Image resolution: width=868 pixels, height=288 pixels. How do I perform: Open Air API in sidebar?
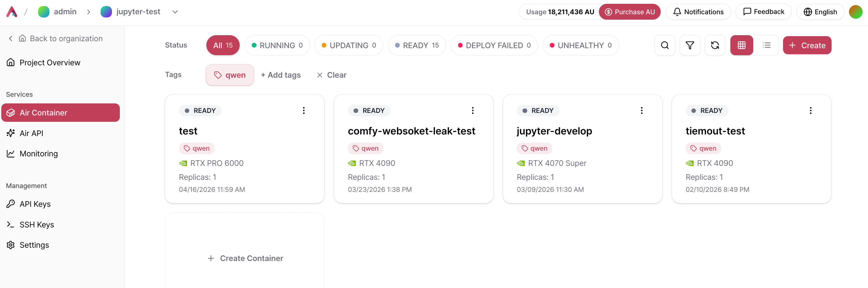pyautogui.click(x=60, y=133)
